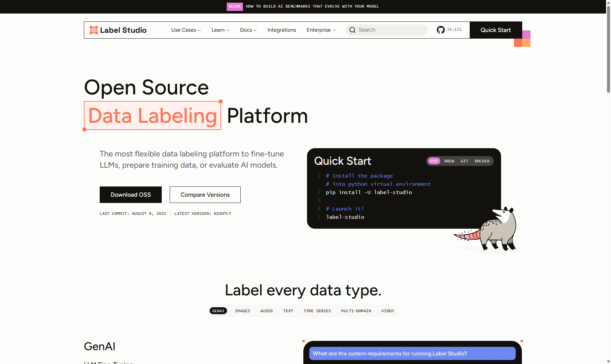The height and width of the screenshot is (364, 611).
Task: Expand the Docs dropdown
Action: tap(248, 30)
